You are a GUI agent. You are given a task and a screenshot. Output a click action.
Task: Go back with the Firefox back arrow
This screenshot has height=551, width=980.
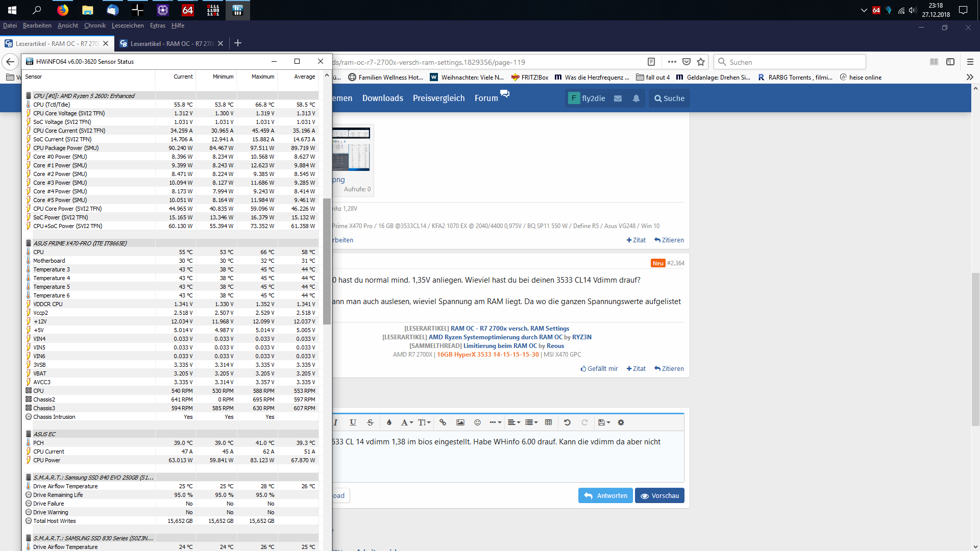click(x=10, y=62)
